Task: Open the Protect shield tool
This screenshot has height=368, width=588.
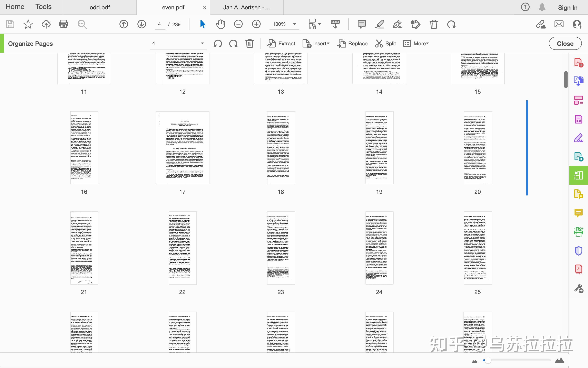Action: (579, 251)
